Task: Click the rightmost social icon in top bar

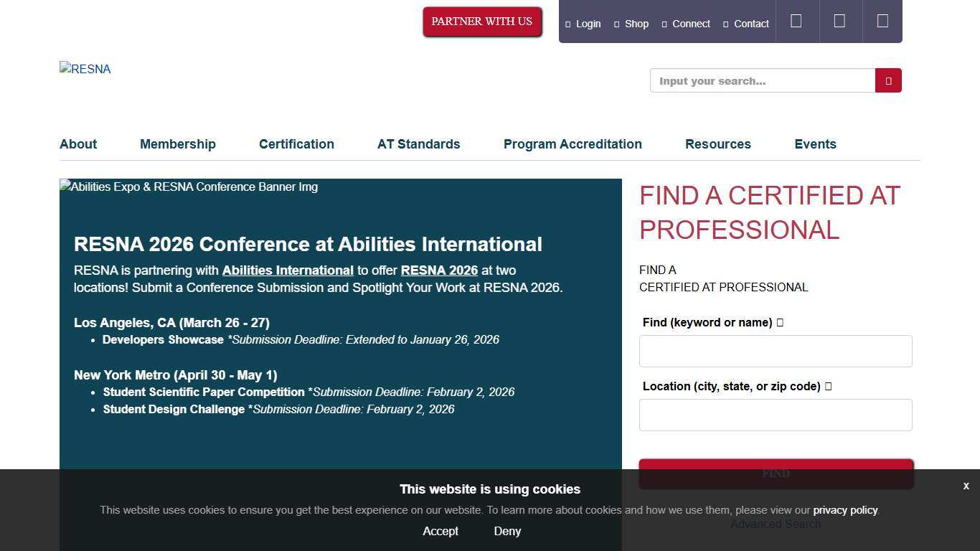Action: (x=882, y=22)
